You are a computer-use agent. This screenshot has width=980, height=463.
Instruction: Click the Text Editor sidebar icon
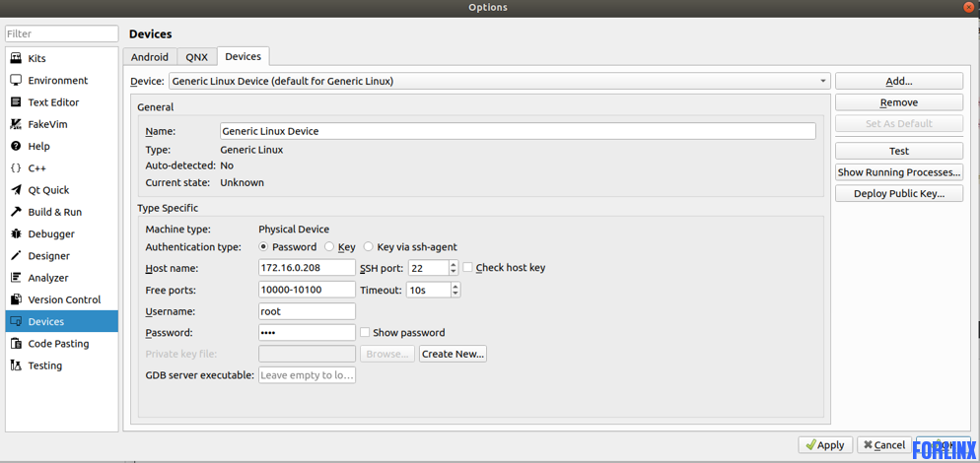16,102
